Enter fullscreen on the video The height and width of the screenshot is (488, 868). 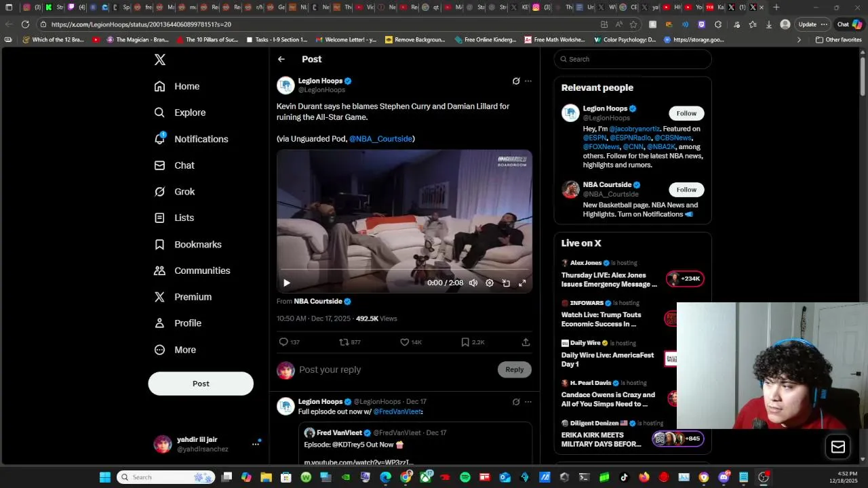pyautogui.click(x=522, y=283)
